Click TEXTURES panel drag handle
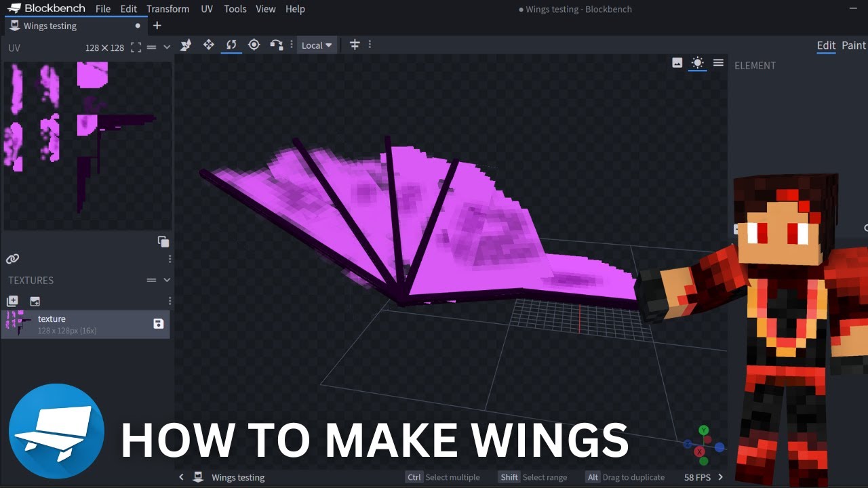The width and height of the screenshot is (868, 488). (x=151, y=280)
